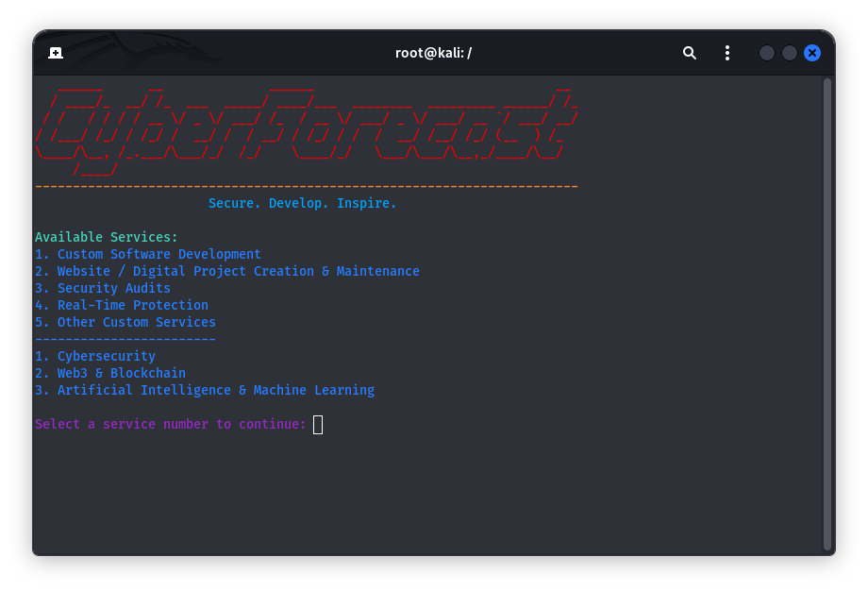
Task: Click the Available Services heading
Action: pos(107,237)
